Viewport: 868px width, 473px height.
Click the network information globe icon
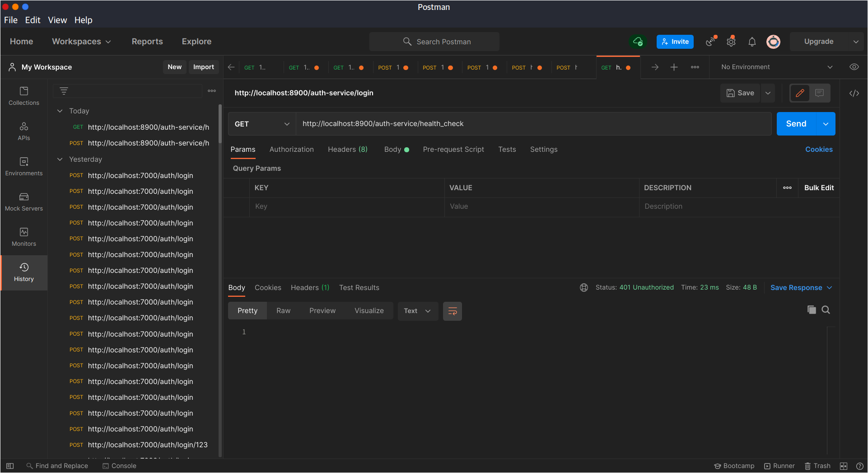point(584,288)
